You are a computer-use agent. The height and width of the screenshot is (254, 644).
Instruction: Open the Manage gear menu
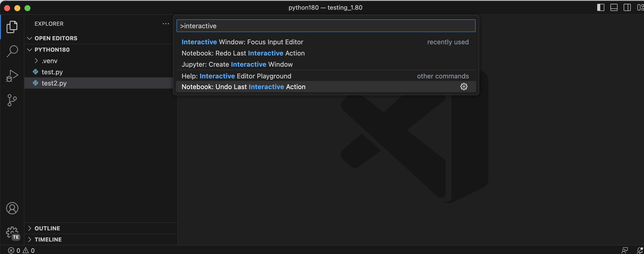tap(12, 232)
